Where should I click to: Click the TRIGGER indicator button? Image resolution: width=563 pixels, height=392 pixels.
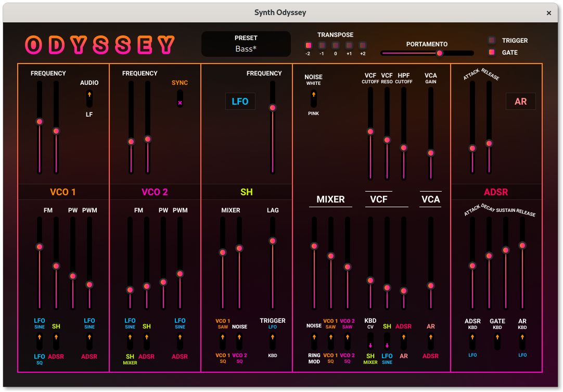[492, 40]
